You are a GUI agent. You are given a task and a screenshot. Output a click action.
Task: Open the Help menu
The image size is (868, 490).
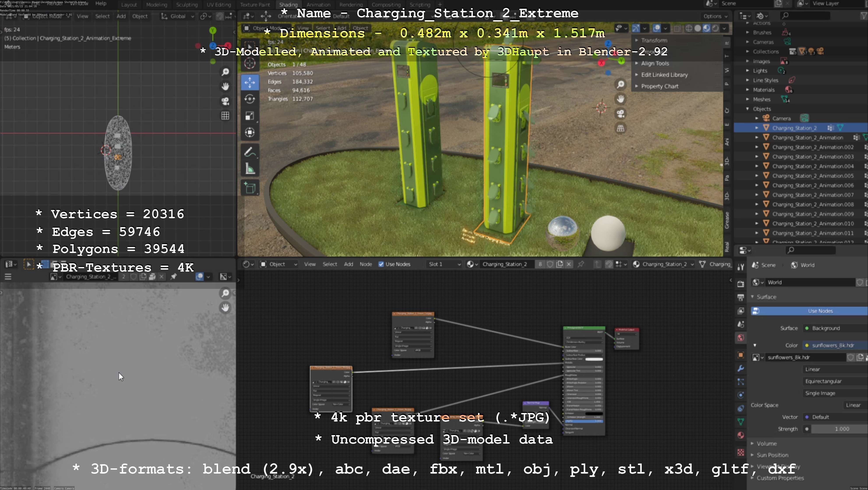(x=101, y=3)
